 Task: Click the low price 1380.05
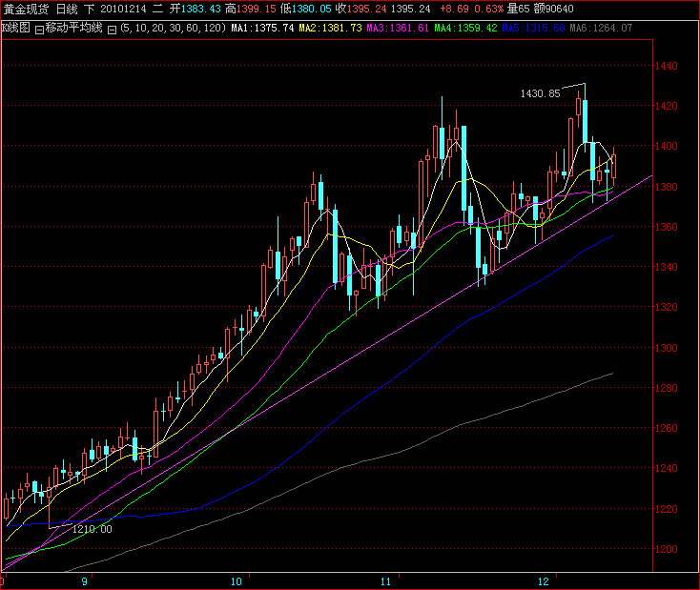(311, 9)
